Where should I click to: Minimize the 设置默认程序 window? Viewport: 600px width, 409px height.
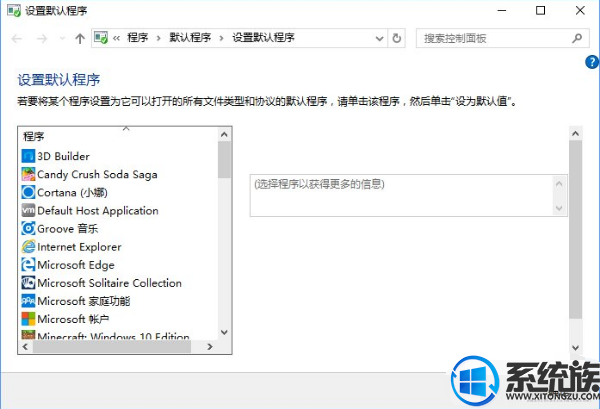point(502,10)
